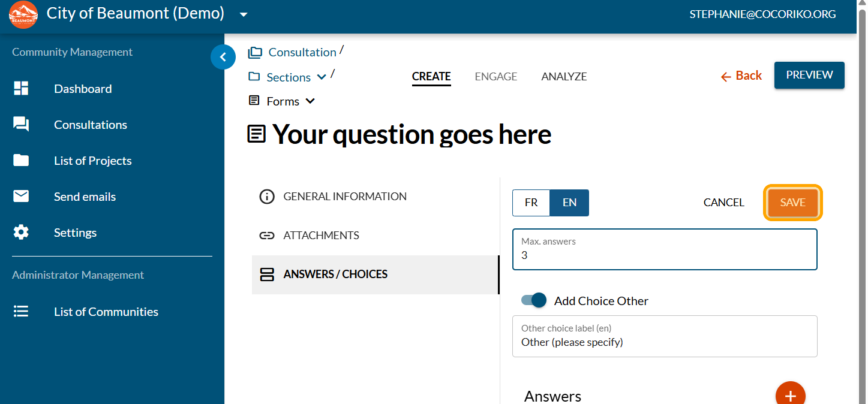
Task: Click the Send emails envelope icon
Action: 21,197
